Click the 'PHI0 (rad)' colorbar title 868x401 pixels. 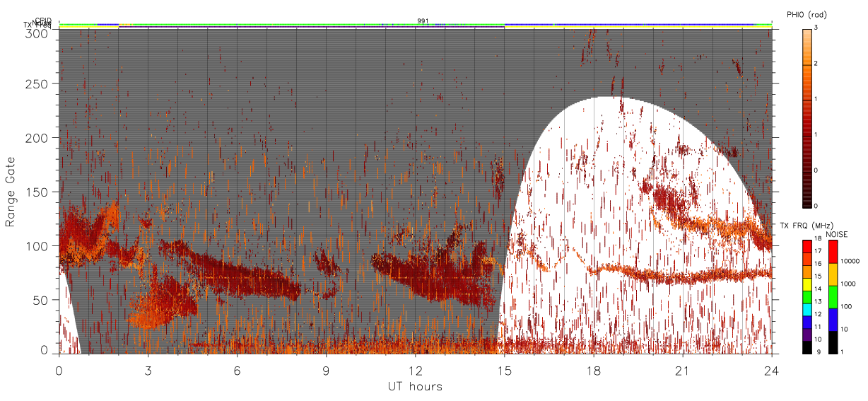click(x=807, y=14)
